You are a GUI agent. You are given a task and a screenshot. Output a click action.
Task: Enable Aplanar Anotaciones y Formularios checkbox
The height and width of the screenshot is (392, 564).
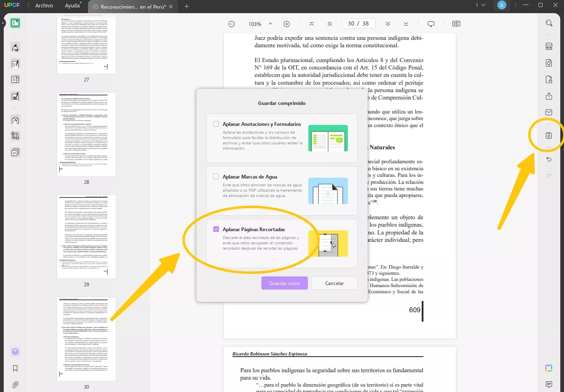click(216, 124)
